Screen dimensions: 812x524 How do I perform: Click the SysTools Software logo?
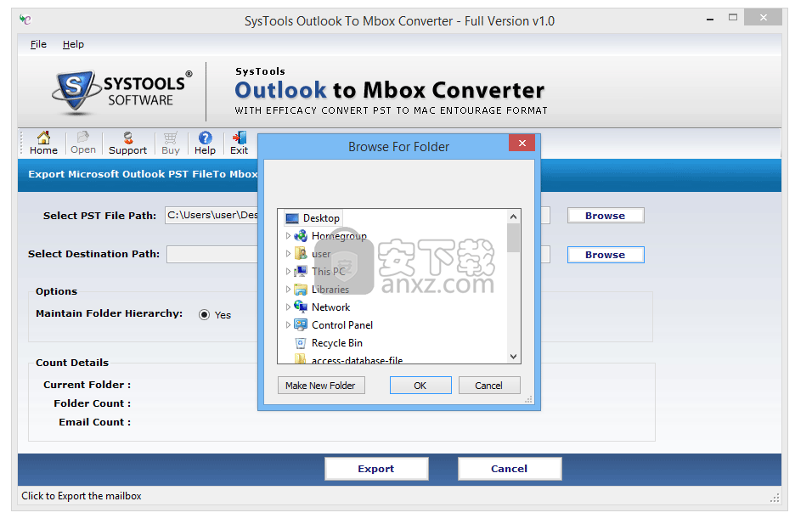click(122, 93)
